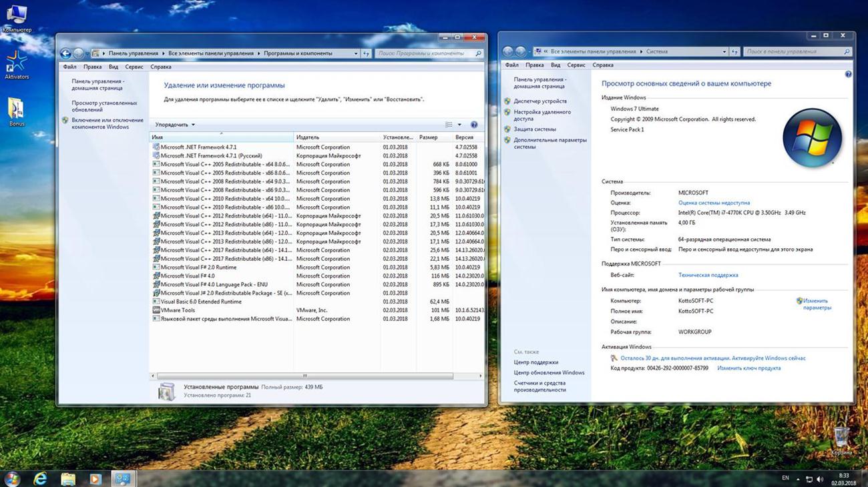Launch Internet Explorer from taskbar
Screen dimensions: 868x487
pos(40,478)
